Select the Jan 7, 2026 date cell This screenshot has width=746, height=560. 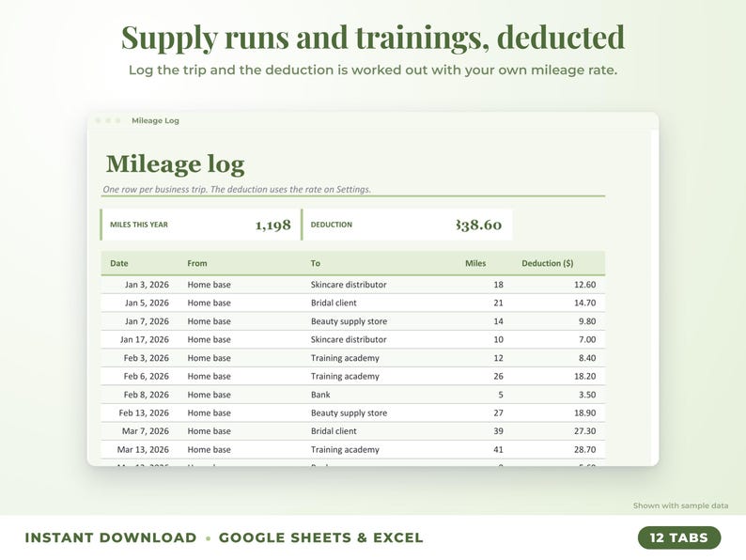[147, 321]
